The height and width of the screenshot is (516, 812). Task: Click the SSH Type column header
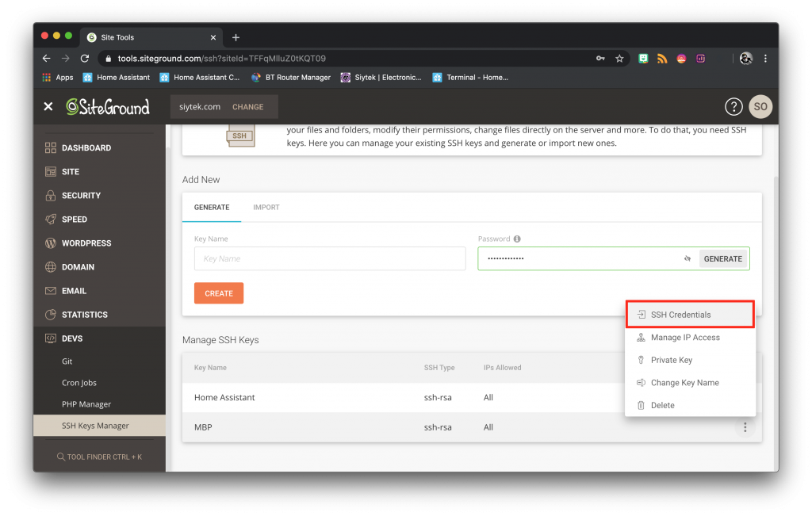click(439, 368)
